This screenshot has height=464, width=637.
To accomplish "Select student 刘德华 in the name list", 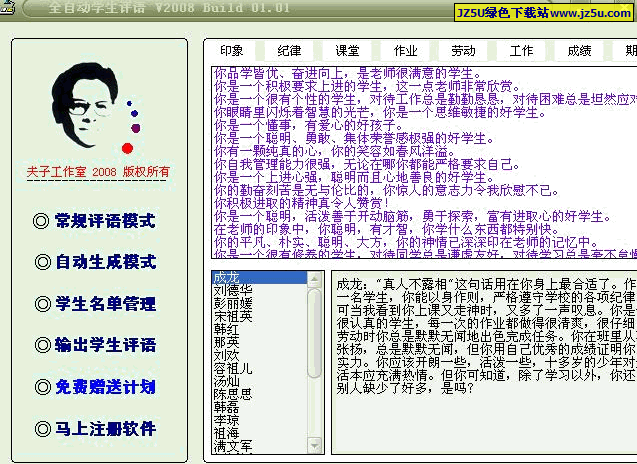I will tap(234, 289).
